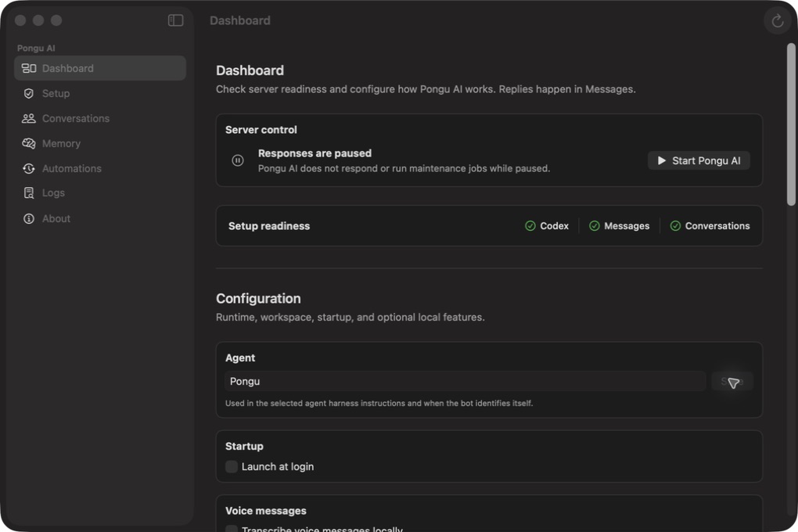Start Pongu AI server
This screenshot has height=532, width=798.
click(699, 160)
